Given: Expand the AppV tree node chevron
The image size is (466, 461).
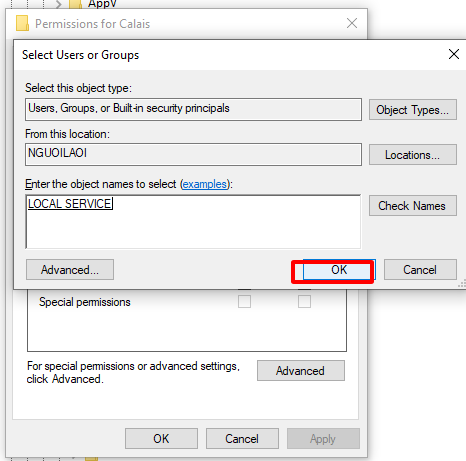Looking at the screenshot, I should tap(59, 4).
